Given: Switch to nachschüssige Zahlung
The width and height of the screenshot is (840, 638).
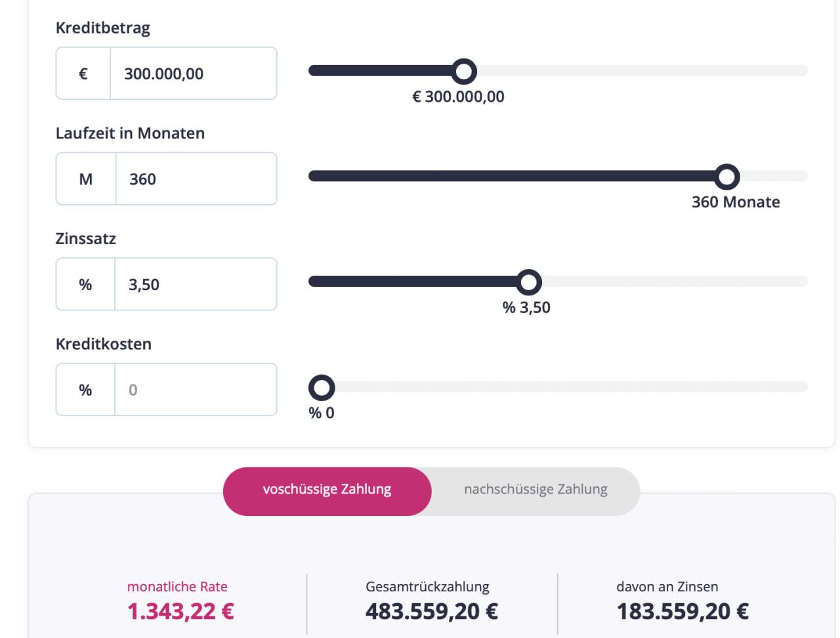Looking at the screenshot, I should [535, 490].
